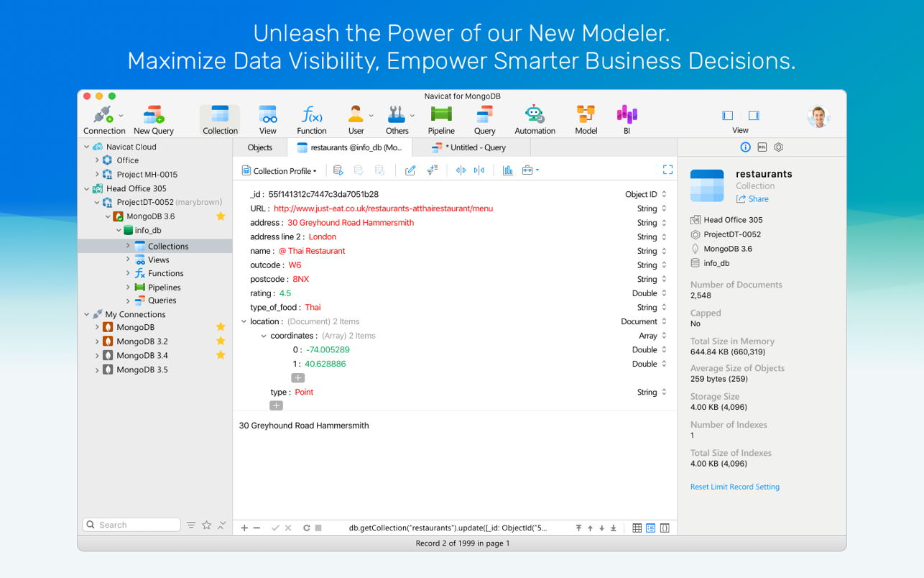Screen dimensions: 924x578
Task: Open the toolbox import/export dropdown
Action: point(530,170)
